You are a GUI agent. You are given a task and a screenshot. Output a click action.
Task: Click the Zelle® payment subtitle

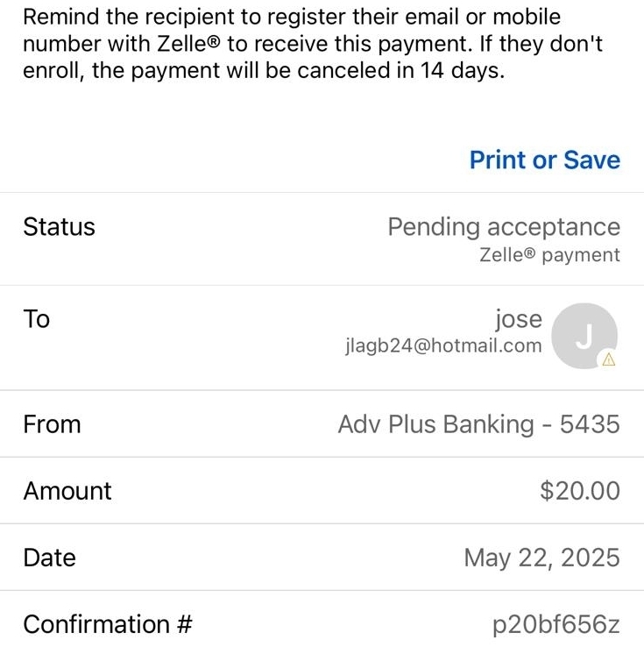(549, 255)
